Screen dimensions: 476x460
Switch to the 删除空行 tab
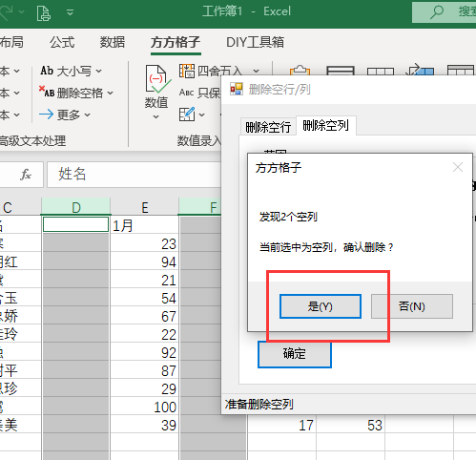click(x=268, y=127)
